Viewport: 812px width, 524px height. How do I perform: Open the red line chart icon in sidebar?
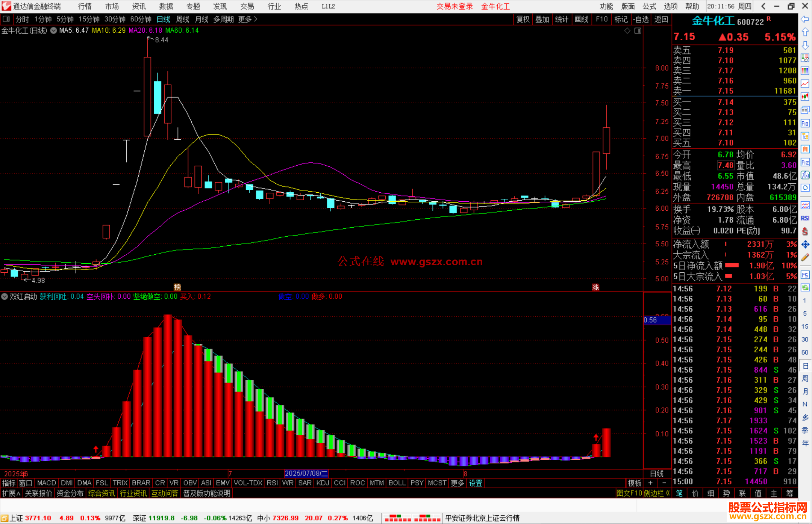pyautogui.click(x=805, y=84)
